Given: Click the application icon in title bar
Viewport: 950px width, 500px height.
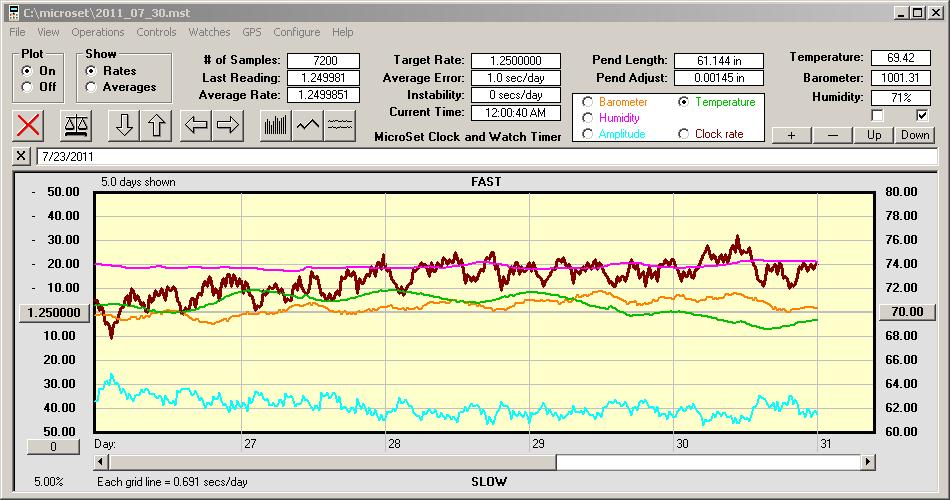Looking at the screenshot, I should (x=14, y=13).
